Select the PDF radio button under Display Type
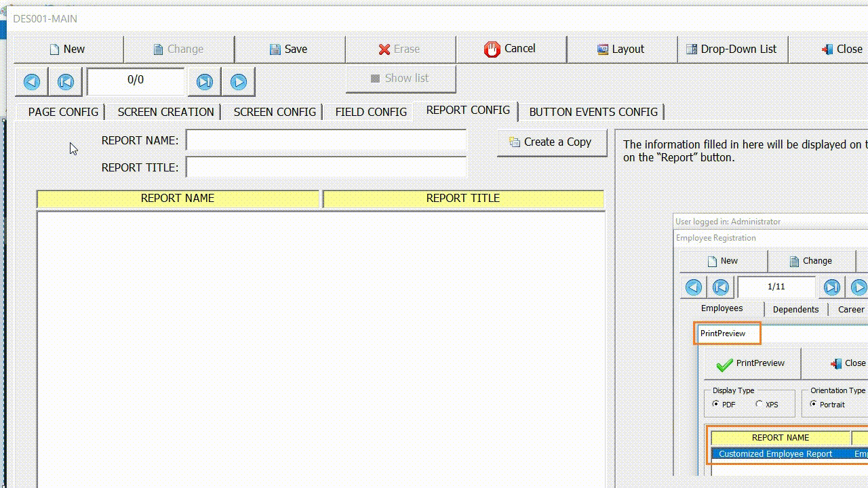This screenshot has width=868, height=488. 717,404
